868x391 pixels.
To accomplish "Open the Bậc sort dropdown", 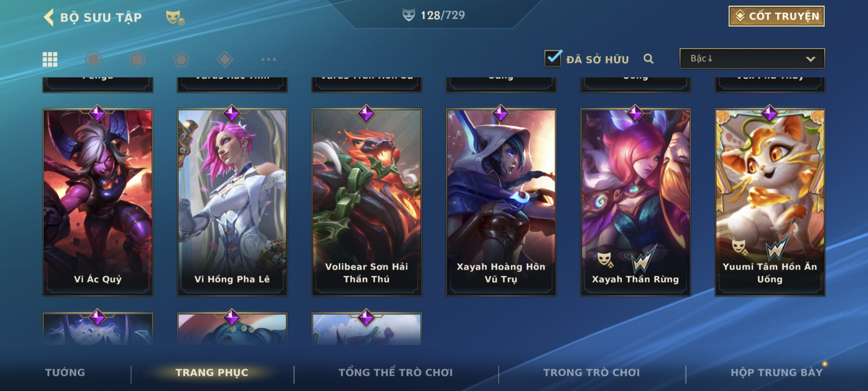I will click(752, 58).
